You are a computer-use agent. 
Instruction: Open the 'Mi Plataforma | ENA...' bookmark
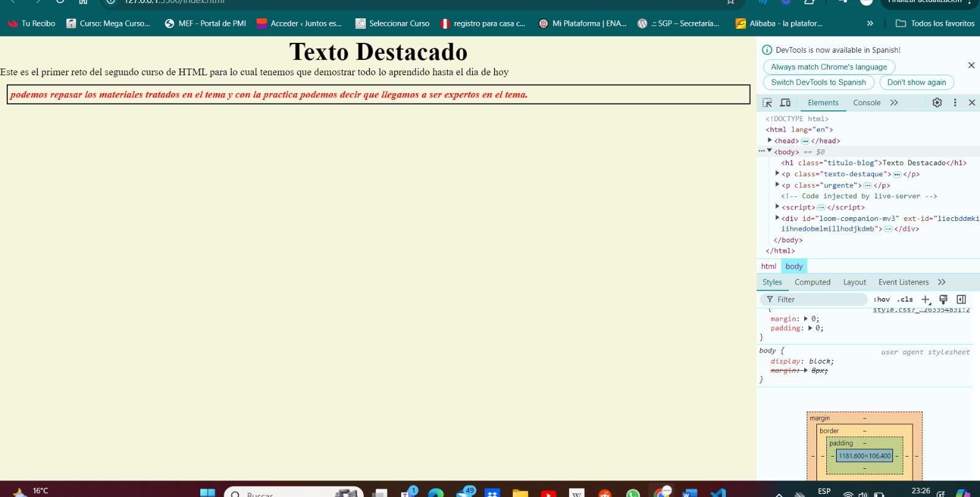[x=582, y=23]
